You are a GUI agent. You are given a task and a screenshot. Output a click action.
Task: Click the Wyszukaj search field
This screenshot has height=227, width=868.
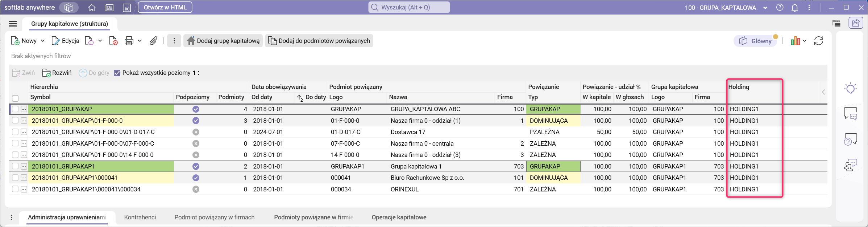pyautogui.click(x=409, y=7)
